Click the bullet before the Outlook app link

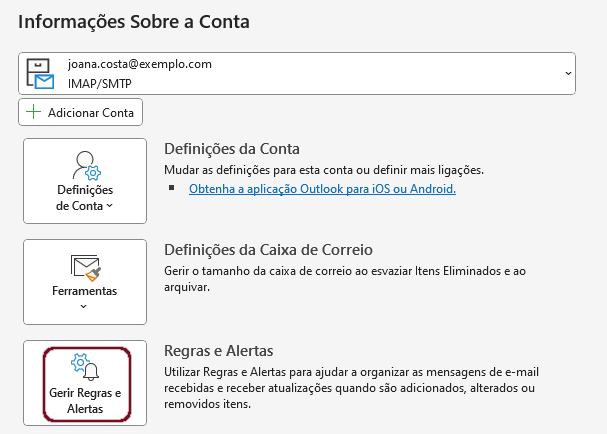[171, 188]
